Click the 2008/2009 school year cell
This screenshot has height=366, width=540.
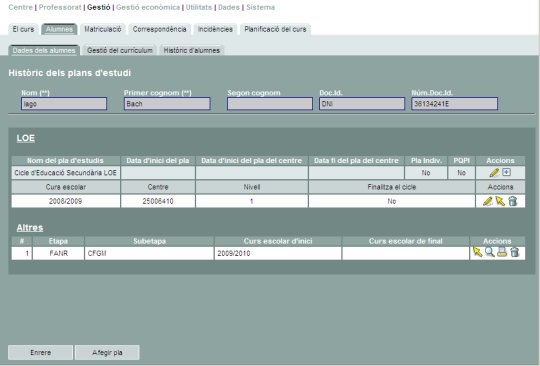coord(65,201)
